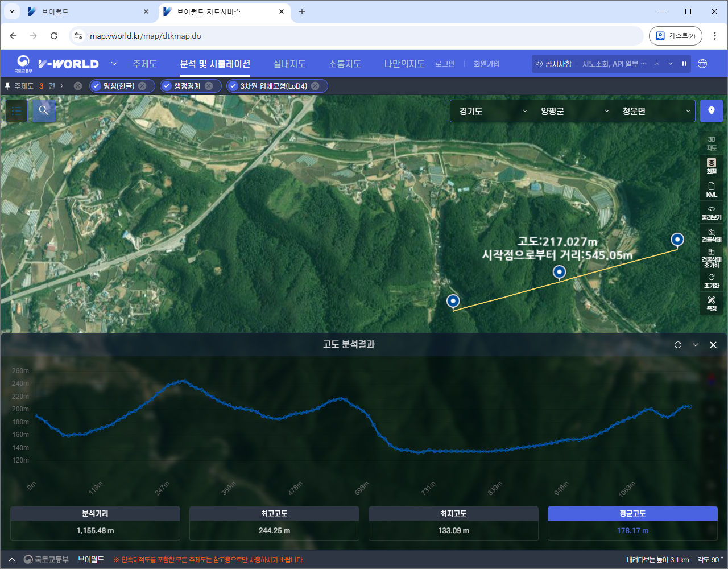Open the map search magnifier button
728x569 pixels.
click(44, 111)
